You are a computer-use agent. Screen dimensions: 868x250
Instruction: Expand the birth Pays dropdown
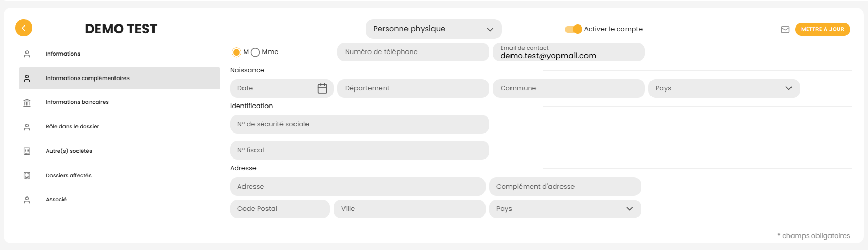pos(724,88)
